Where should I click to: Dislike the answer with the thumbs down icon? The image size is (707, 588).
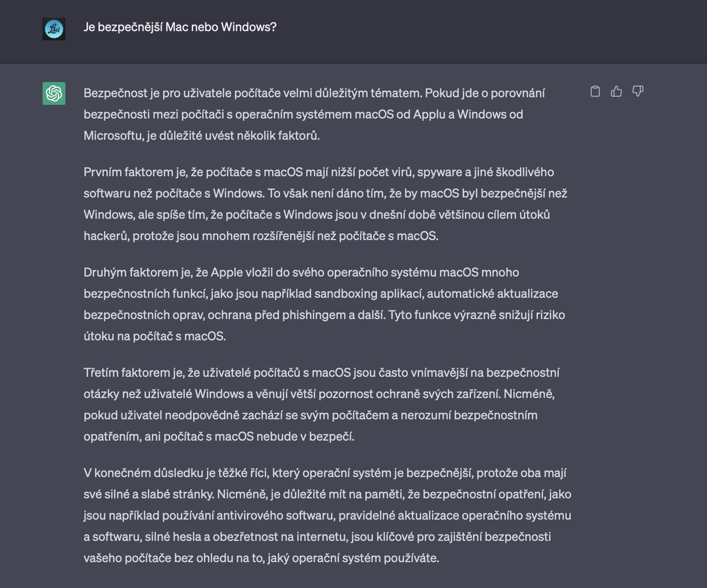637,92
